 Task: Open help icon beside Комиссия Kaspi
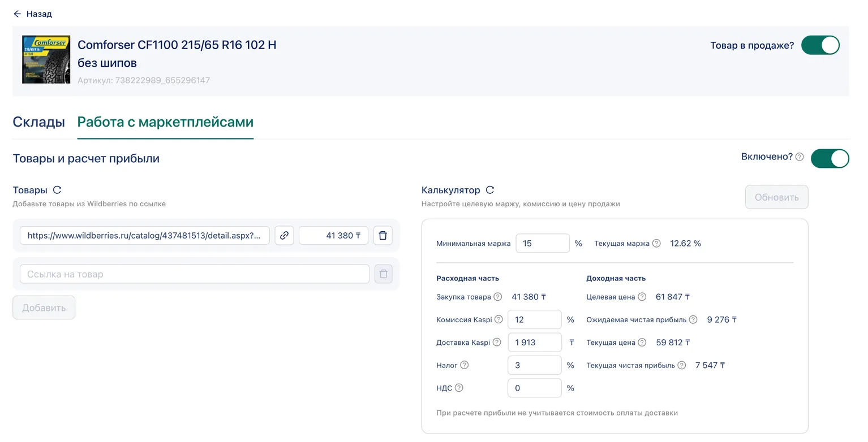point(499,319)
